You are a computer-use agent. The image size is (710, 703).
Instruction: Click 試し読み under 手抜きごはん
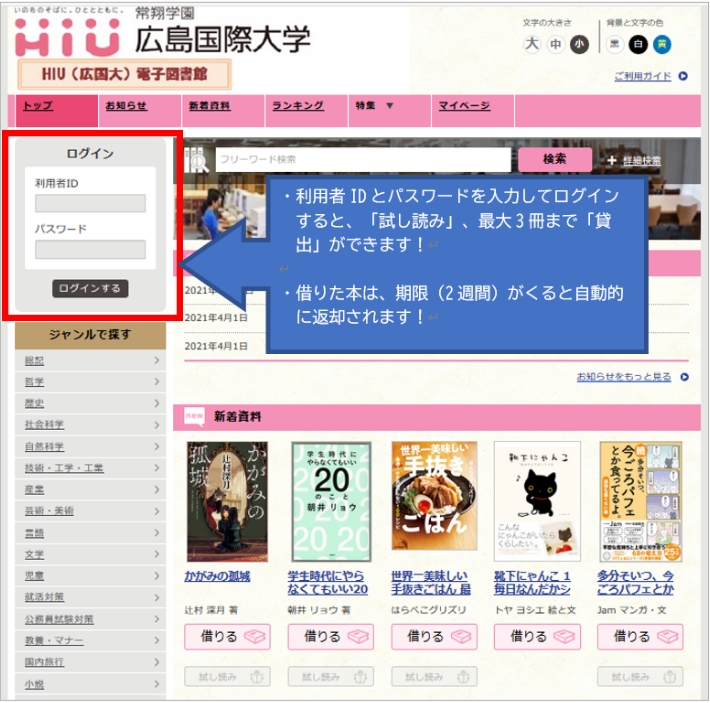434,677
